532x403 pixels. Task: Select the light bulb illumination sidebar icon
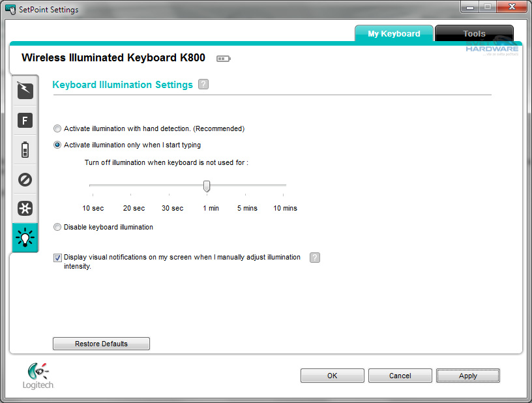pyautogui.click(x=25, y=238)
